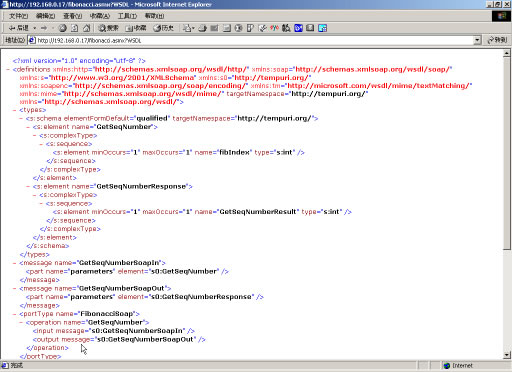The width and height of the screenshot is (512, 372).
Task: Collapse the FibonacciSoap portType node
Action: 15,314
